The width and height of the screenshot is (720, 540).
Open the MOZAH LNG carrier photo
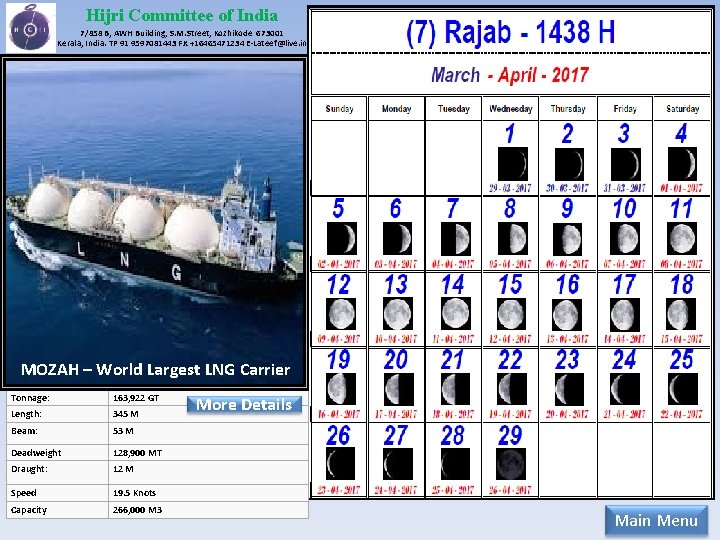(155, 223)
